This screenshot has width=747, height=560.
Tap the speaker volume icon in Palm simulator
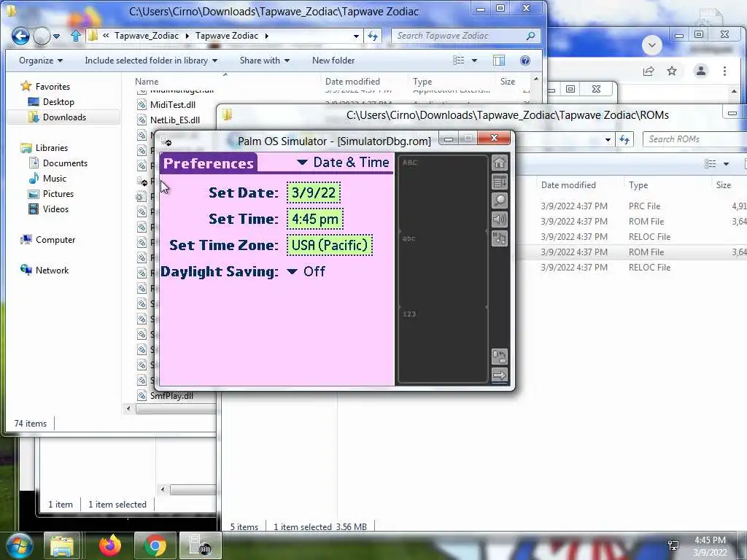coord(499,219)
